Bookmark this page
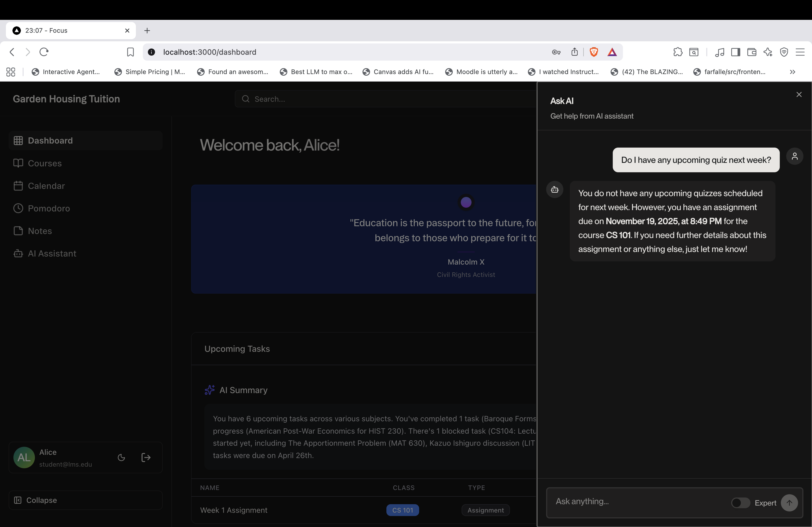This screenshot has width=812, height=527. [130, 52]
